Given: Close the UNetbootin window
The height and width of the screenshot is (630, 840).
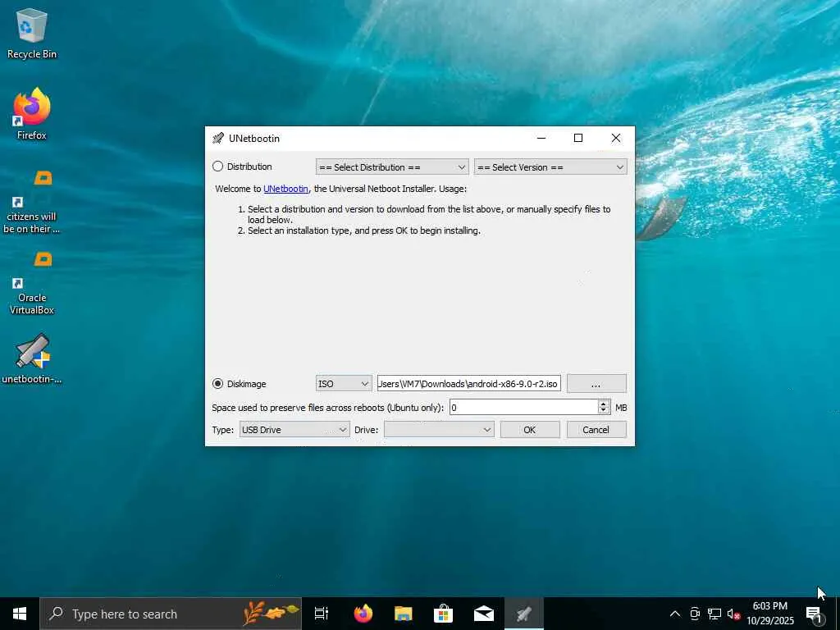Looking at the screenshot, I should click(x=616, y=138).
